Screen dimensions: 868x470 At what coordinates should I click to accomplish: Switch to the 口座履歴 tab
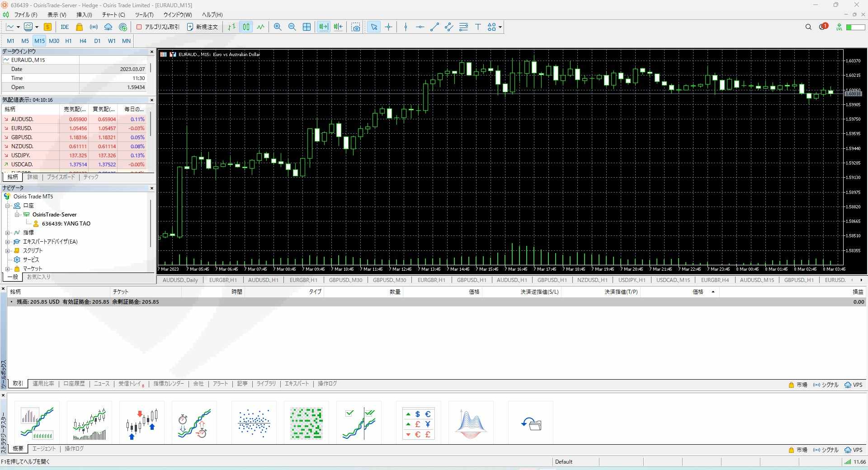point(74,384)
